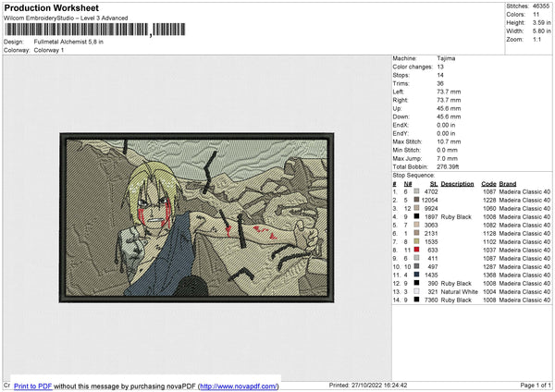Select the Total Bobbin value 276.39ft
Viewport: 555px width, 392px height.
(448, 166)
